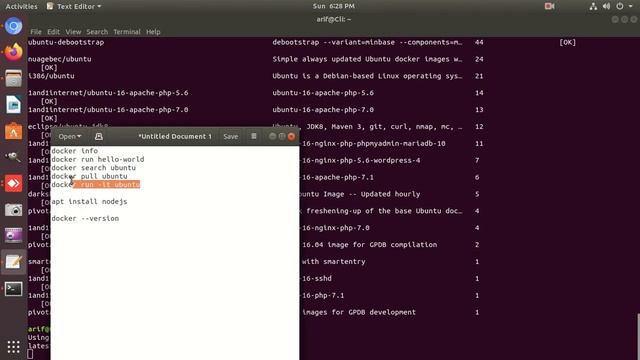Screen dimensions: 640x360
Task: Click 'ubuntu-debootstrap' in terminal
Action: coord(66,42)
